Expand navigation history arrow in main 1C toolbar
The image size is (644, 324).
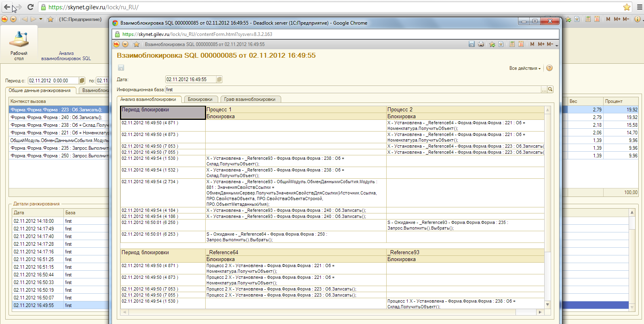[x=40, y=19]
